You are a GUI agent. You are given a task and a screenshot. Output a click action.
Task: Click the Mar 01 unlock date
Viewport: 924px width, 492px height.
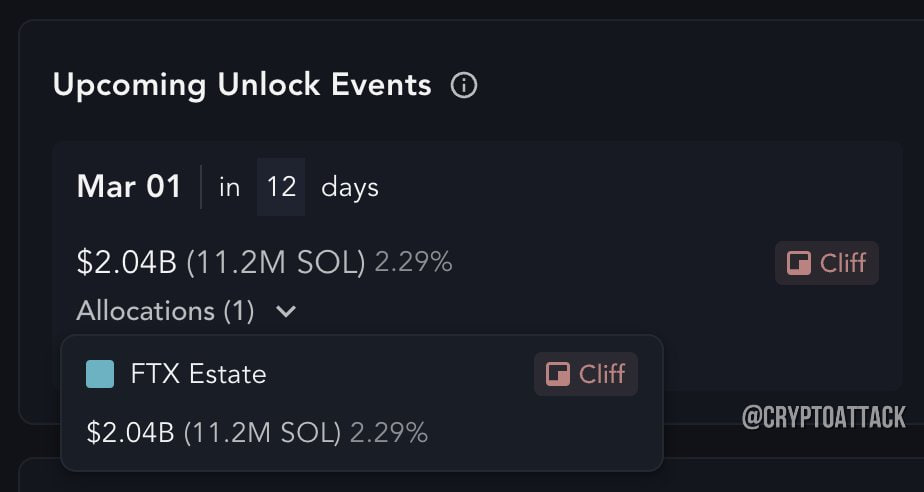point(129,187)
